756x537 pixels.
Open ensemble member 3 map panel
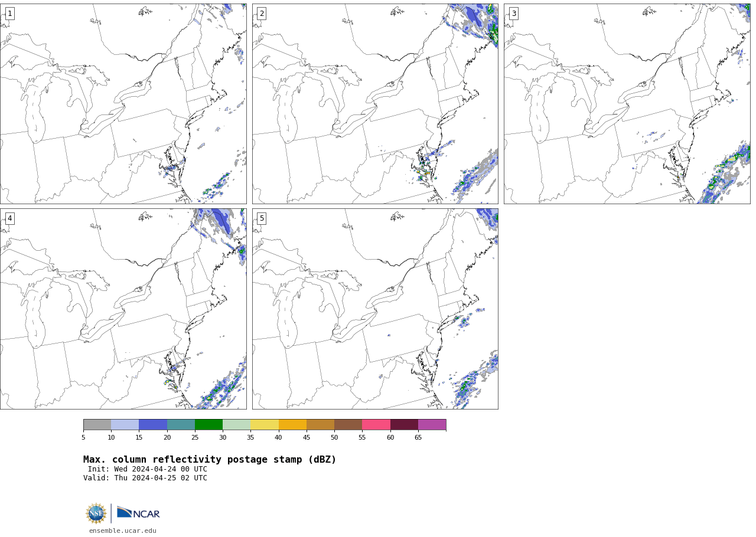click(x=627, y=104)
